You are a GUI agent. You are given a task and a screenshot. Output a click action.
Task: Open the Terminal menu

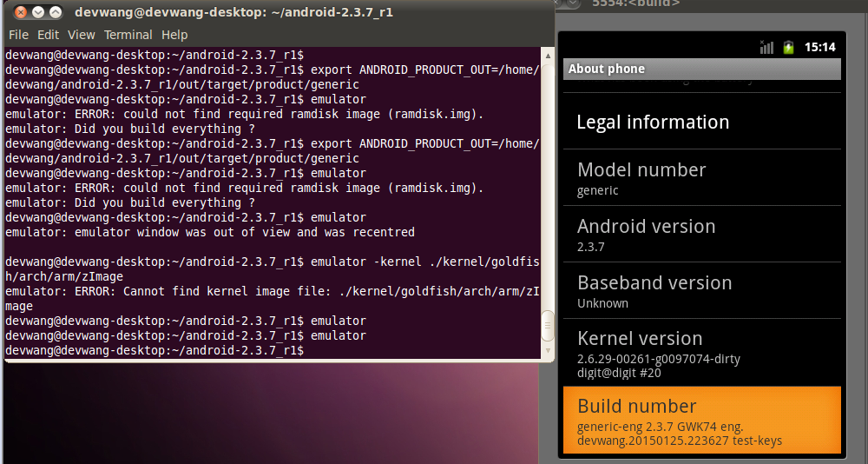click(128, 35)
